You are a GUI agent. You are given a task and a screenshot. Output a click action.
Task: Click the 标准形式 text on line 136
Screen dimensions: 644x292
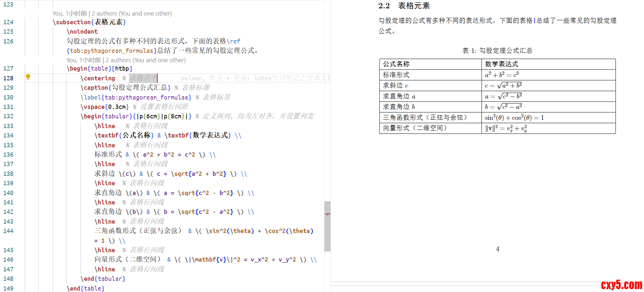pos(108,155)
